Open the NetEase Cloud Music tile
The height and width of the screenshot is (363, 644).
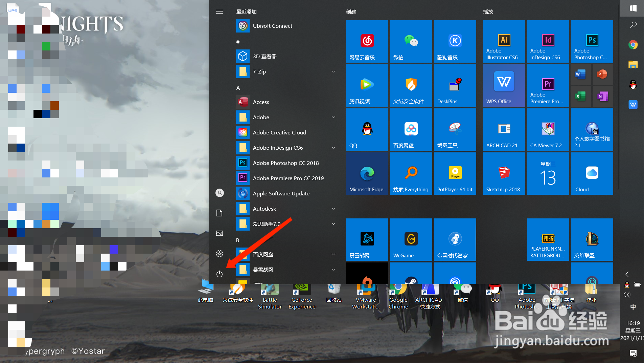coord(367,41)
